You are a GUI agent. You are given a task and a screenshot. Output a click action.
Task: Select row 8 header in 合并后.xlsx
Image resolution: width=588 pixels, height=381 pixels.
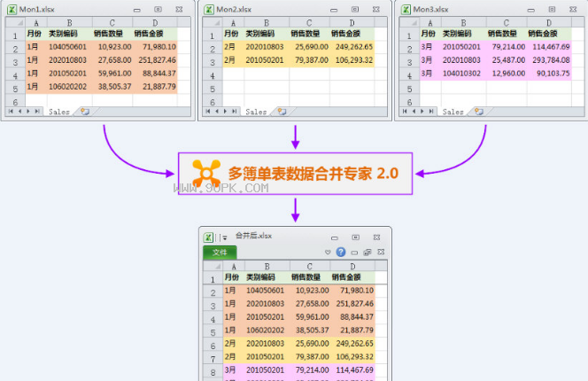coord(213,372)
